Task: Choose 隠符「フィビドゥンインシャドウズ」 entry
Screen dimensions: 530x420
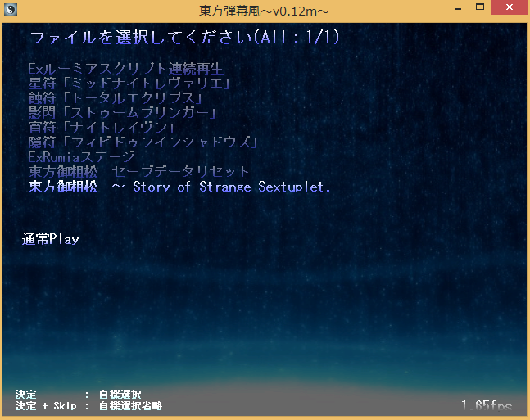Action: (x=143, y=142)
